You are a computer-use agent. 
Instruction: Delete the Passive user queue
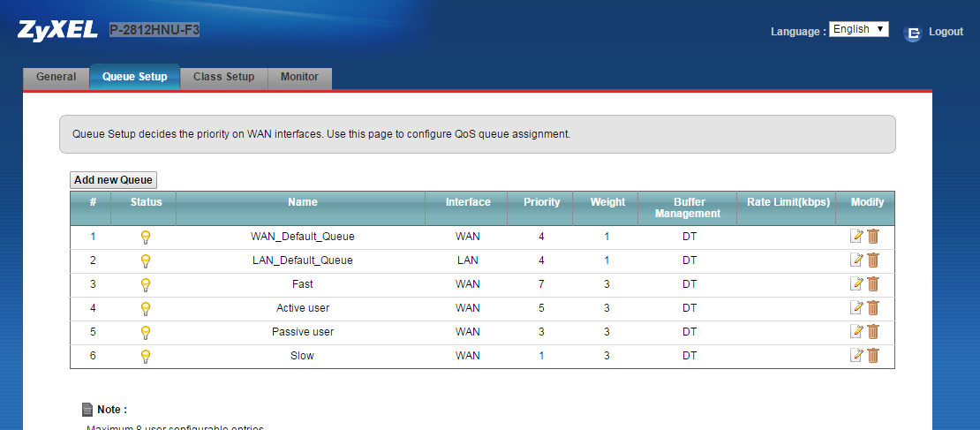873,331
